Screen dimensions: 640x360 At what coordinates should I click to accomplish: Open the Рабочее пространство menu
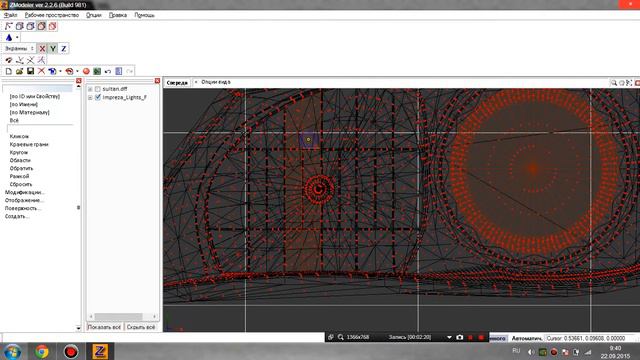click(x=52, y=15)
